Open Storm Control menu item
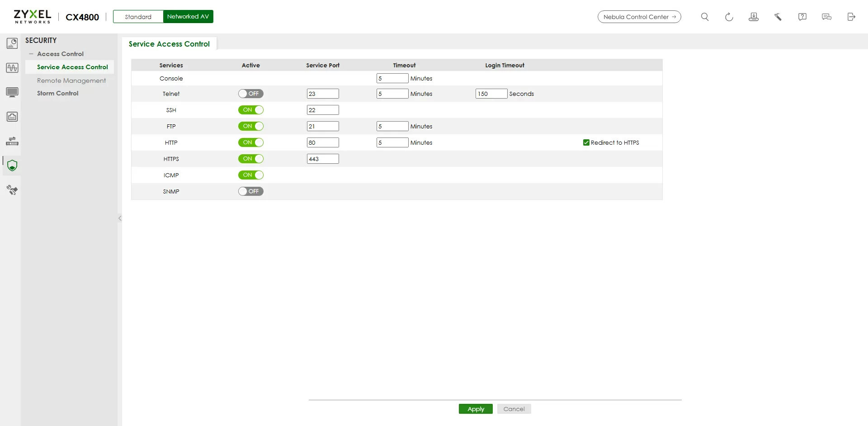 [x=57, y=93]
